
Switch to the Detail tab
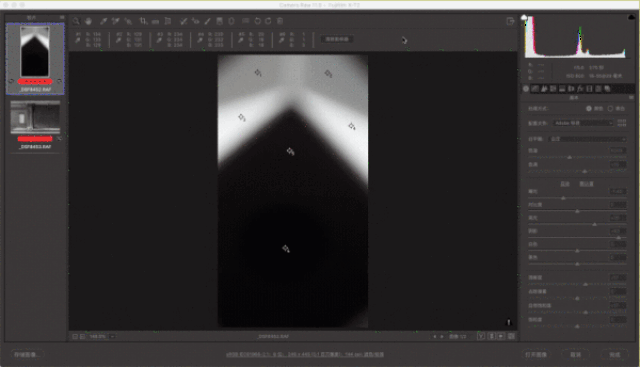544,89
